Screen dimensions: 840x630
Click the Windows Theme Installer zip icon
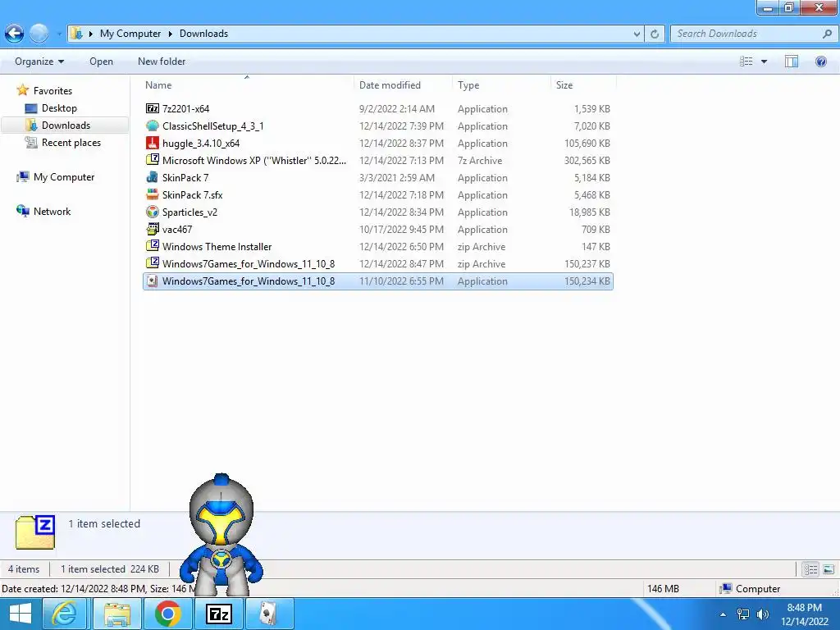153,246
